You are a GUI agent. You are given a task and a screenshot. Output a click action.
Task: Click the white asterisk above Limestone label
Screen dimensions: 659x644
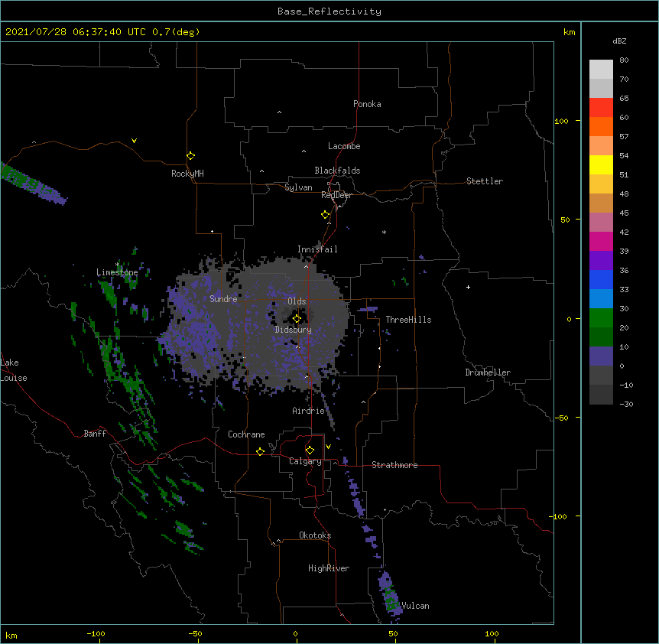(x=117, y=265)
